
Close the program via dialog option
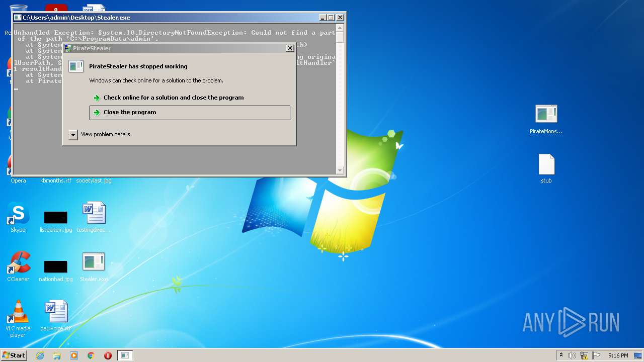190,113
